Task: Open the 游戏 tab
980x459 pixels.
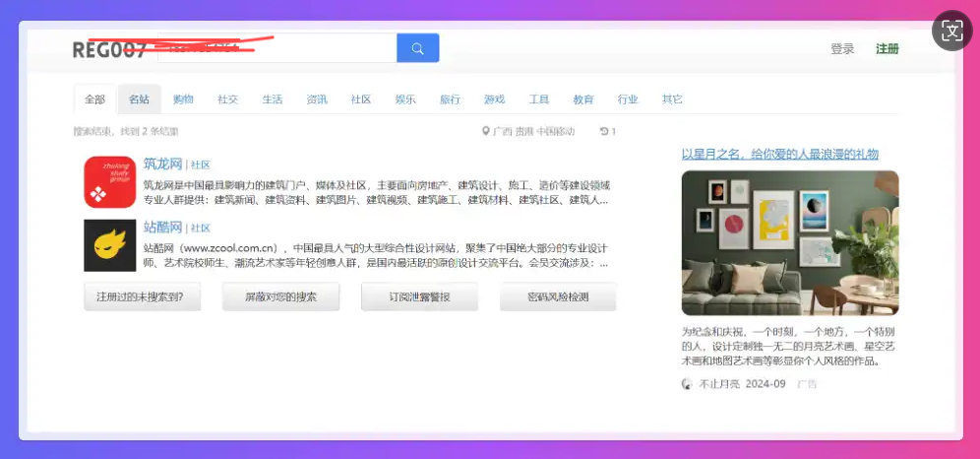Action: coord(494,98)
